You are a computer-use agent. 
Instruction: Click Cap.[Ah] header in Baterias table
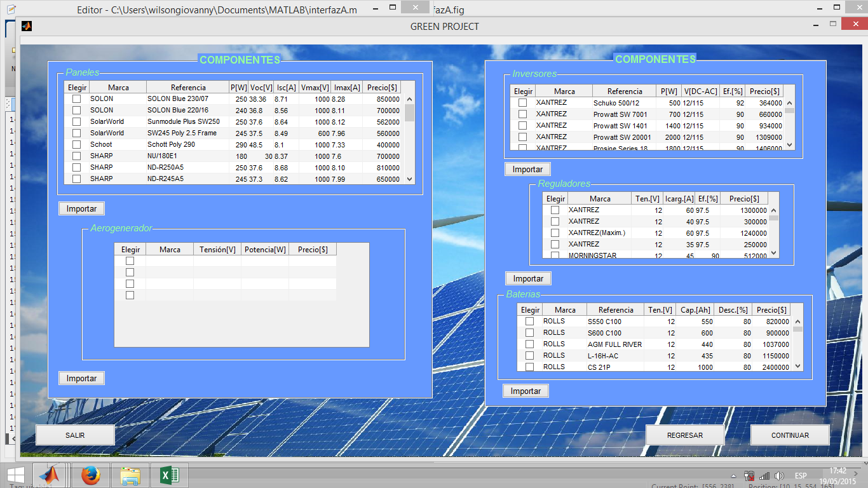(x=696, y=310)
